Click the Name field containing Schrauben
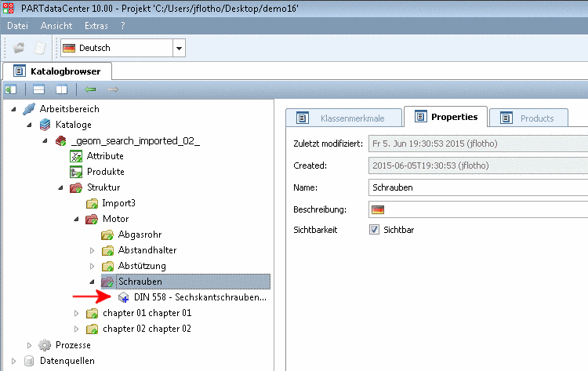588x371 pixels. [478, 187]
